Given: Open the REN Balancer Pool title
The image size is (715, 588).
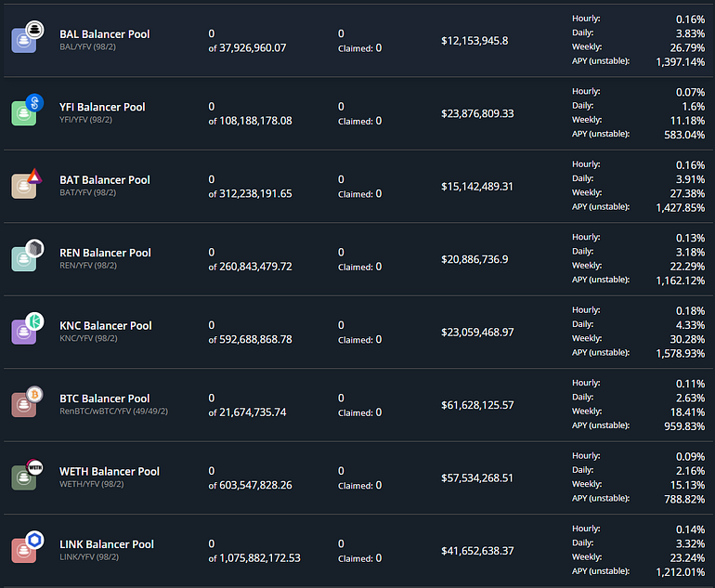Looking at the screenshot, I should 105,253.
